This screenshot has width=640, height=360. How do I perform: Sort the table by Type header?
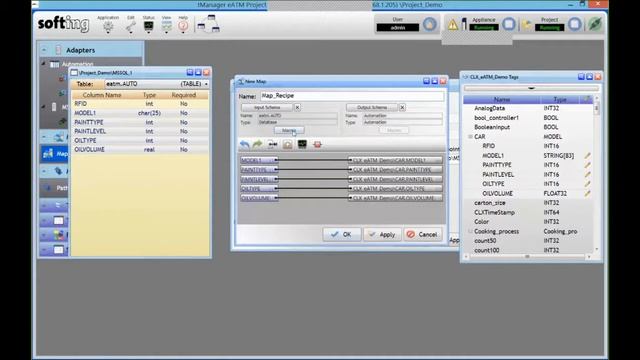[149, 95]
